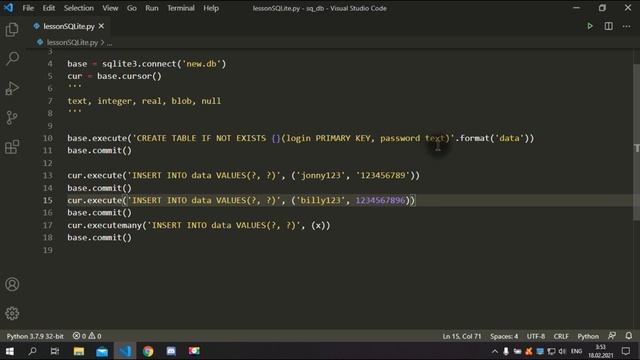Click line number 19 in gutter
The image size is (640, 360).
pyautogui.click(x=48, y=250)
